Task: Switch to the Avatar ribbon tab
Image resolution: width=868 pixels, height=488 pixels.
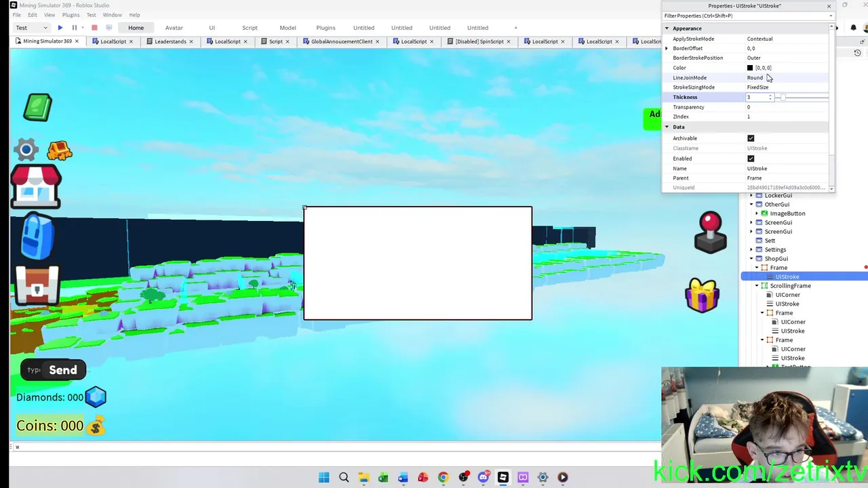Action: coord(174,28)
